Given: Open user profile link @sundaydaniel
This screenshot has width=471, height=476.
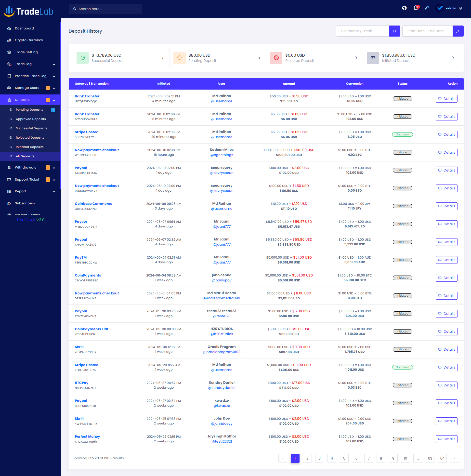Looking at the screenshot, I should pyautogui.click(x=222, y=388).
